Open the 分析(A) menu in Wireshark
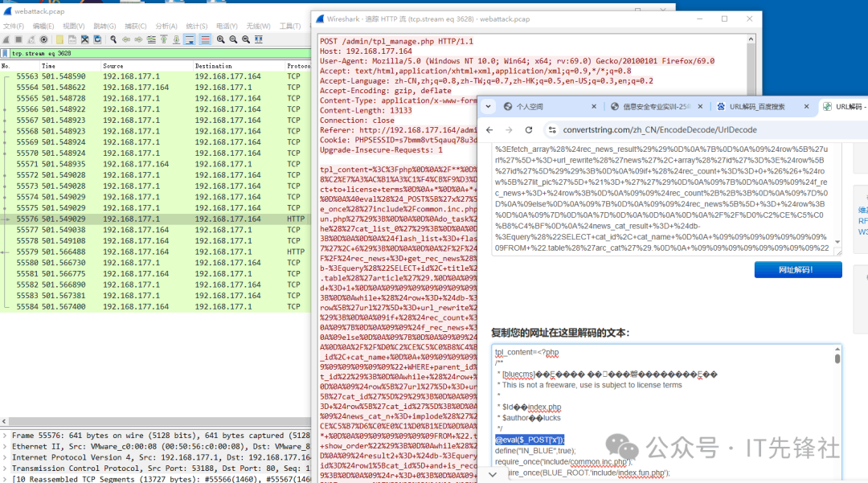 click(166, 26)
